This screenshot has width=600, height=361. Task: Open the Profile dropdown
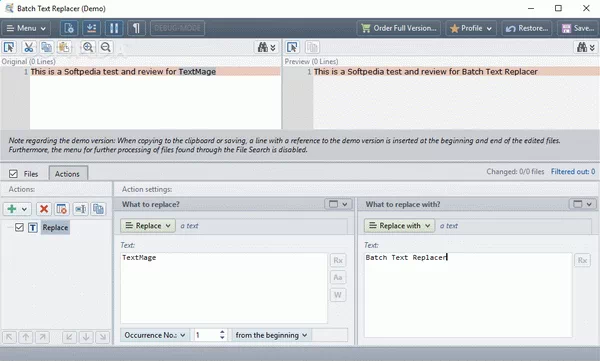coord(471,28)
